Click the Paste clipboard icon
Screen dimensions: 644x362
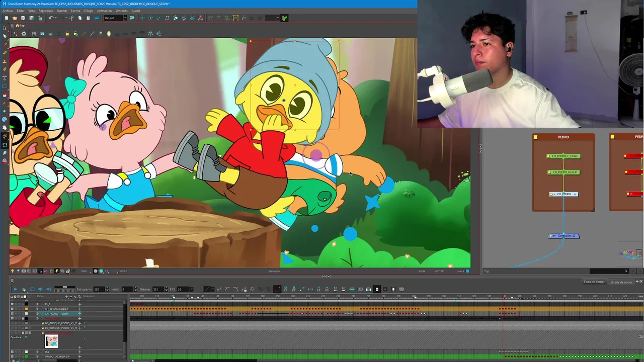point(88,18)
